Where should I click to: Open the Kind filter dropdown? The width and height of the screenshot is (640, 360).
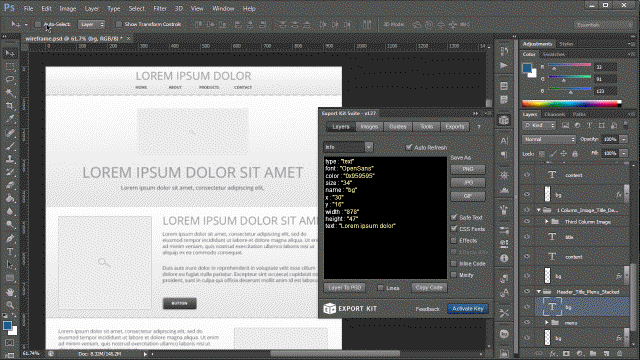coord(539,126)
